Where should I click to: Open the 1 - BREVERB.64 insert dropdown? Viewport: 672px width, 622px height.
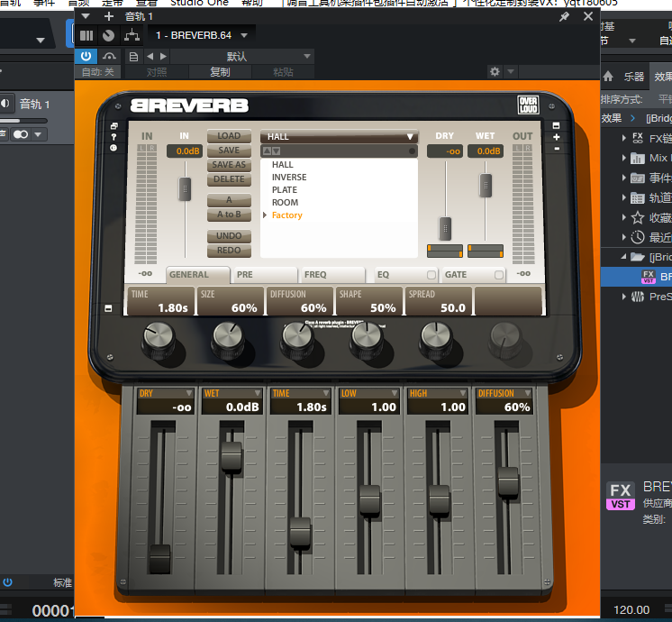202,35
